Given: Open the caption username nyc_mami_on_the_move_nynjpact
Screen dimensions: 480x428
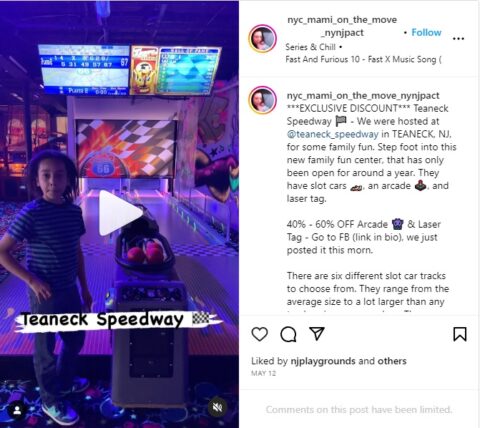Looking at the screenshot, I should [363, 96].
